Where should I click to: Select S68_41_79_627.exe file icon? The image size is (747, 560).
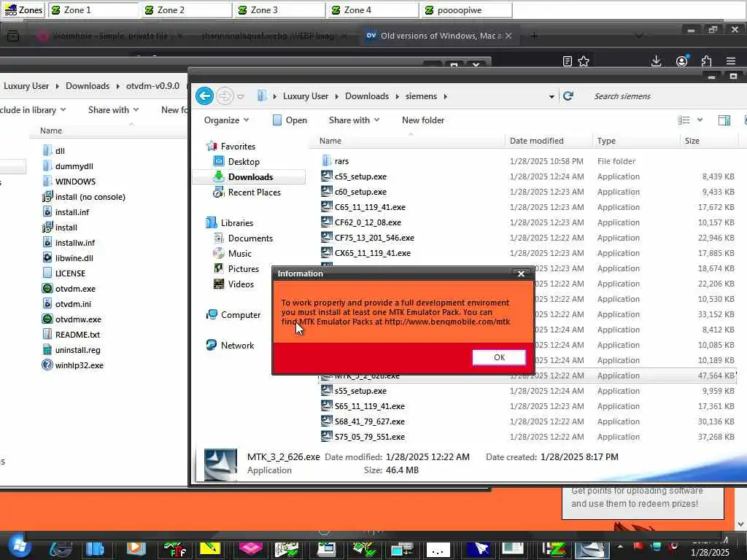click(326, 421)
